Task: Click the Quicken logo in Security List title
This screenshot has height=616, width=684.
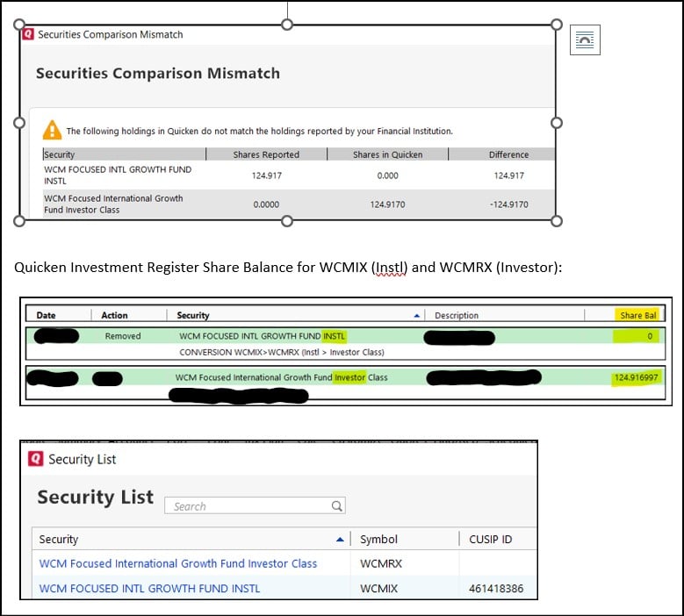Action: pyautogui.click(x=35, y=459)
